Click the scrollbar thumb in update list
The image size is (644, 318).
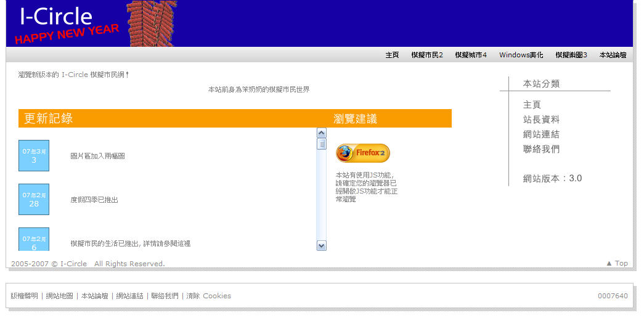tap(321, 144)
